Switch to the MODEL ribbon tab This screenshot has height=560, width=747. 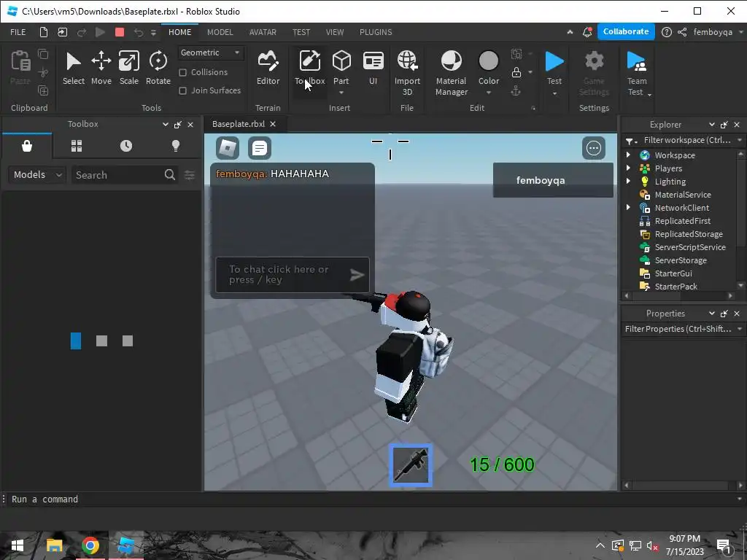[x=220, y=32]
